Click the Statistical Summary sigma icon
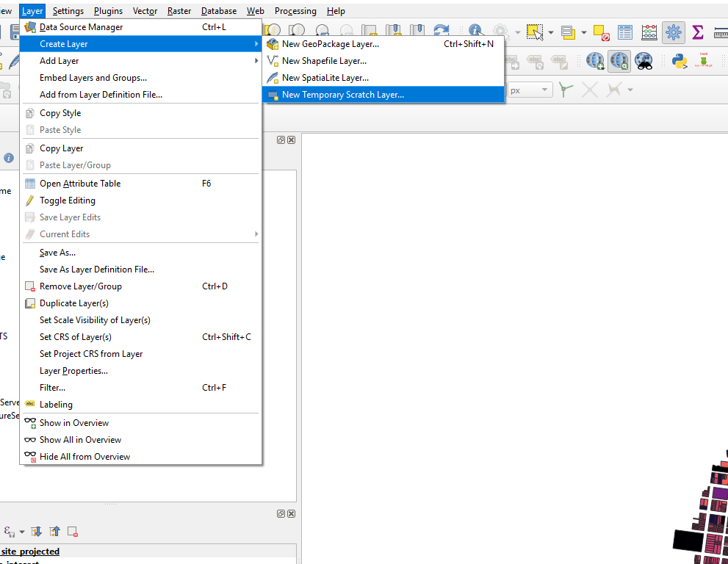The width and height of the screenshot is (728, 564). pos(698,32)
